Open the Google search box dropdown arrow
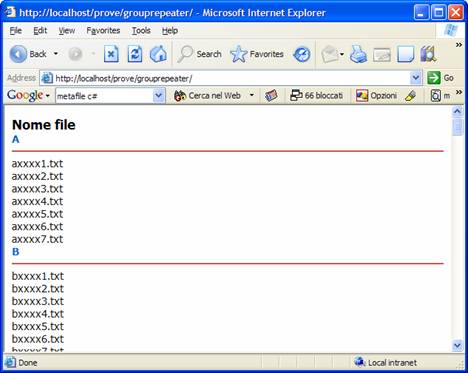The width and height of the screenshot is (468, 373). (x=159, y=96)
